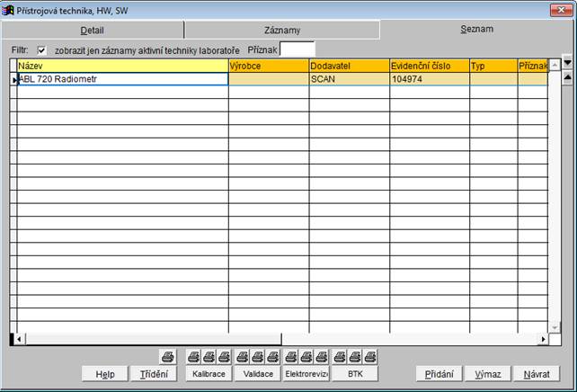Close the Přístrojová technika window

click(561, 10)
